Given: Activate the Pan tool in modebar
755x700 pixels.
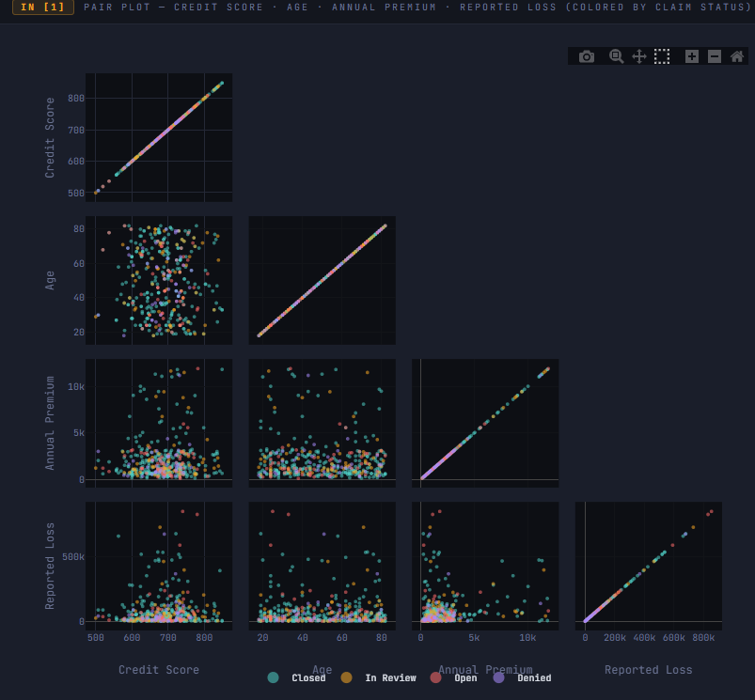Looking at the screenshot, I should tap(639, 56).
